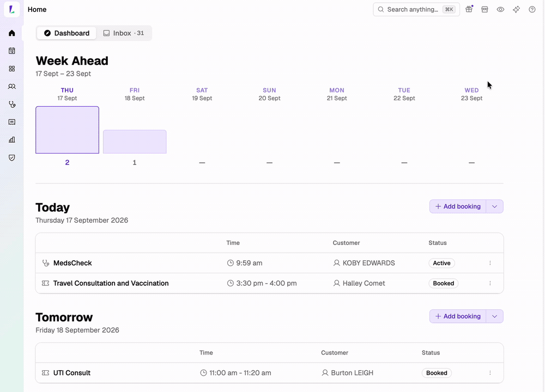Open the MedsCheck booking row
This screenshot has width=545, height=392.
(269, 263)
